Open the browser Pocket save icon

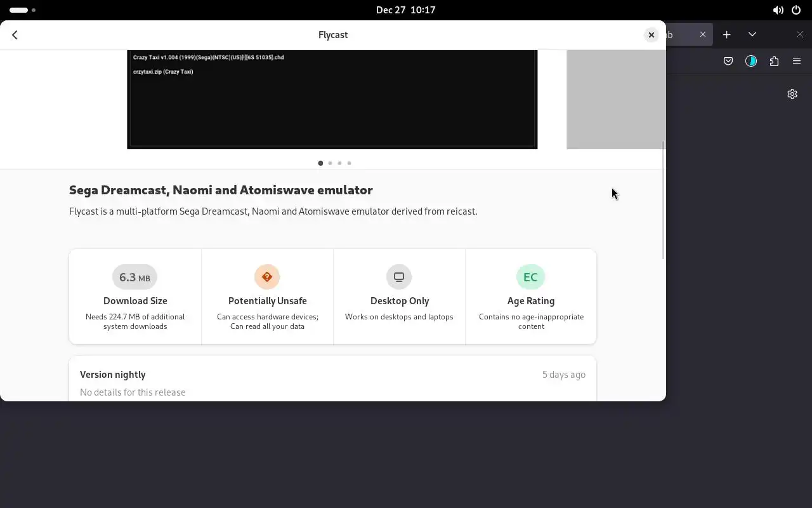[x=728, y=61]
